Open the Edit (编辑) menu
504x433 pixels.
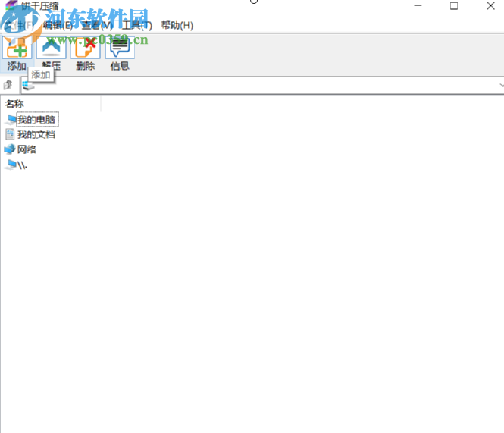pyautogui.click(x=58, y=26)
